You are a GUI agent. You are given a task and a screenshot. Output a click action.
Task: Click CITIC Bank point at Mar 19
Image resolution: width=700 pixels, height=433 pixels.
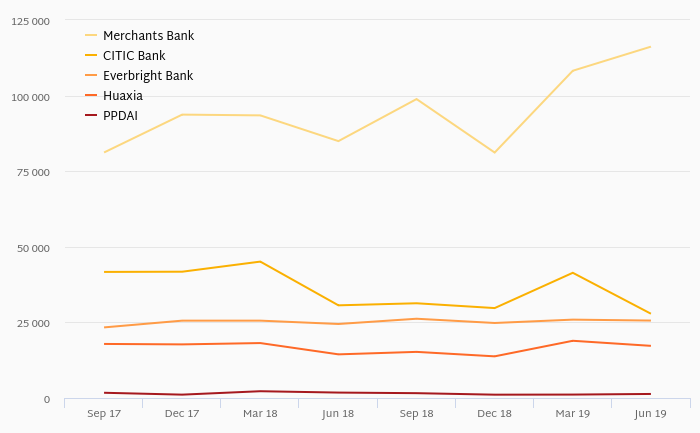573,273
